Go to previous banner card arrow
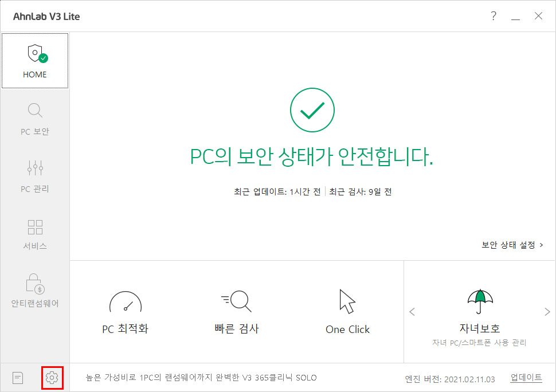This screenshot has height=392, width=556. (x=412, y=312)
